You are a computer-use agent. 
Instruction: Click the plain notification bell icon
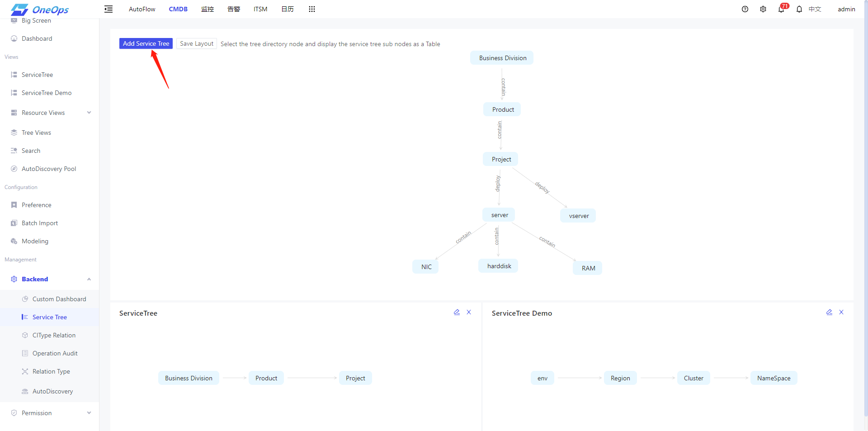799,9
